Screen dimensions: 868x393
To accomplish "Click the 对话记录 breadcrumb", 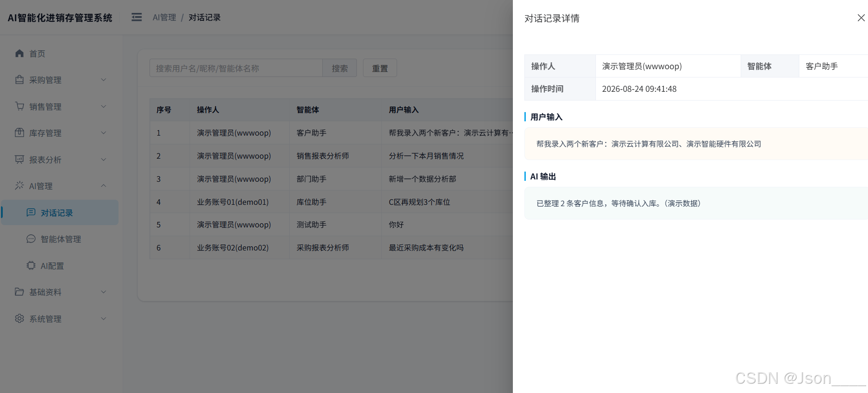I will click(x=204, y=18).
